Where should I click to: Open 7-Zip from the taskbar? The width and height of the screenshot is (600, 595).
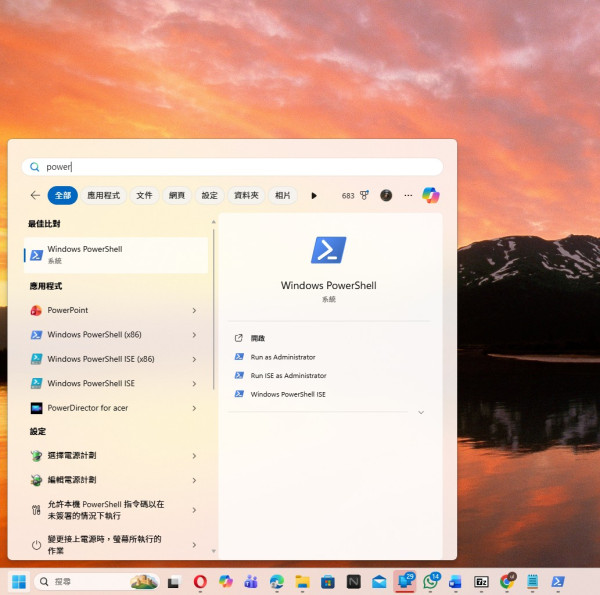pyautogui.click(x=481, y=582)
